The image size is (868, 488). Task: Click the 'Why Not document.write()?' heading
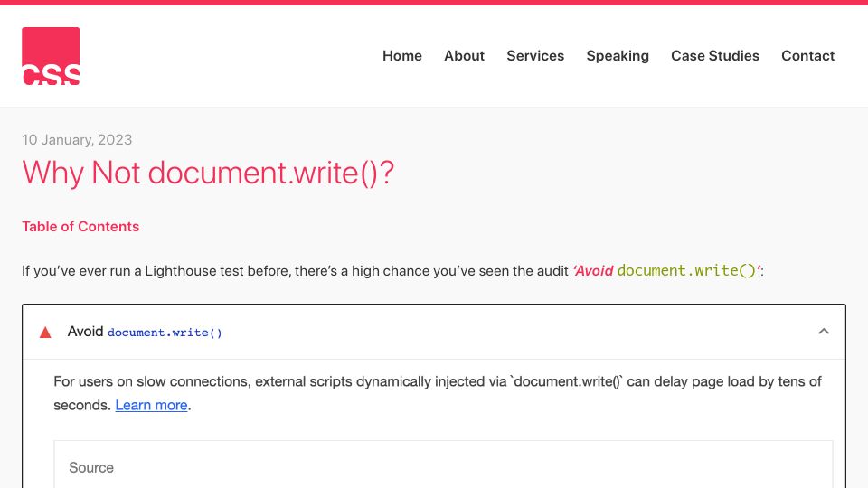click(x=208, y=173)
